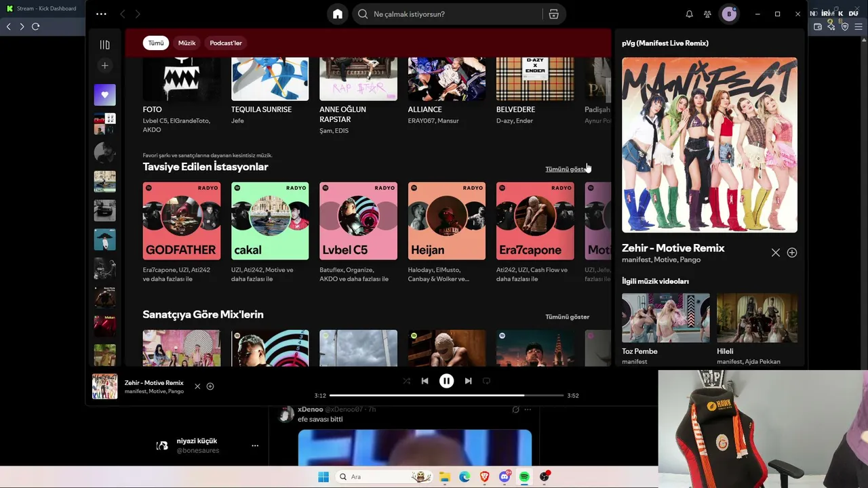Open the Heijan radio station
This screenshot has width=868, height=488.
(447, 232)
